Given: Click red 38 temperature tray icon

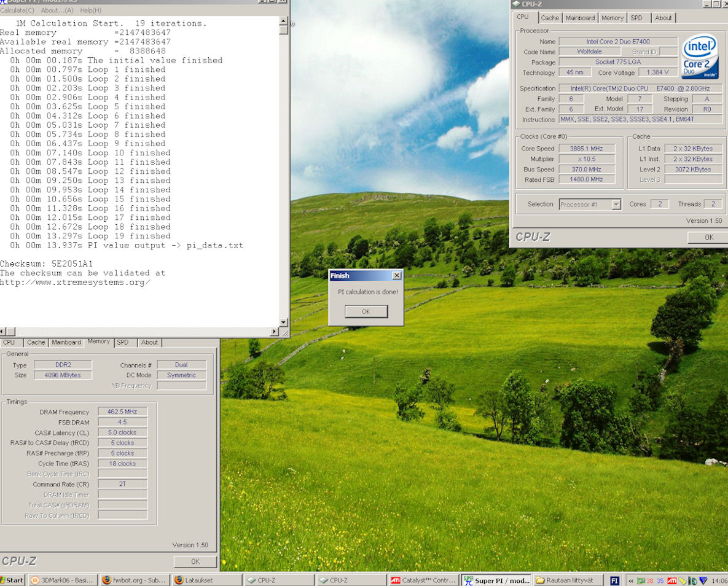Looking at the screenshot, I should (649, 580).
